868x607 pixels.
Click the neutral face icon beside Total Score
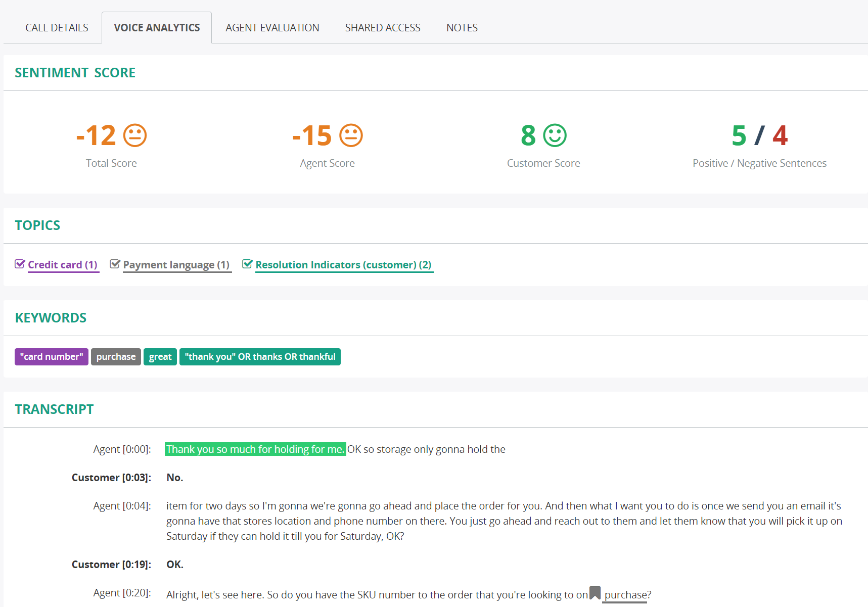point(135,135)
